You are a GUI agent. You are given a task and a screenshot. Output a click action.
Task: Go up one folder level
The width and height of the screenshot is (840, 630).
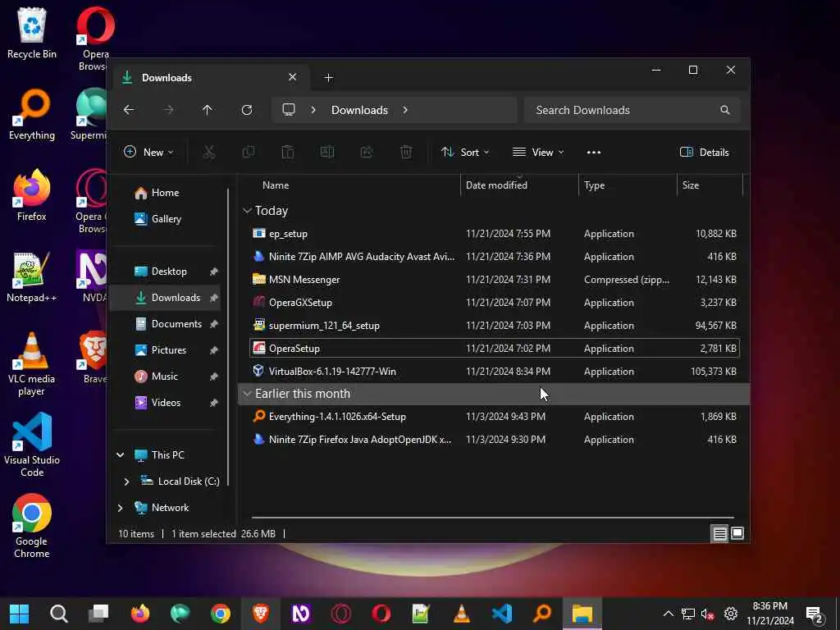pyautogui.click(x=208, y=110)
